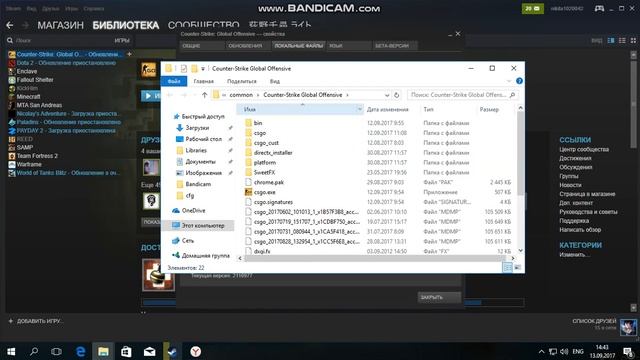Open Центр сообщества link in Steam
Viewport: 640px width, 360px height.
(584, 149)
